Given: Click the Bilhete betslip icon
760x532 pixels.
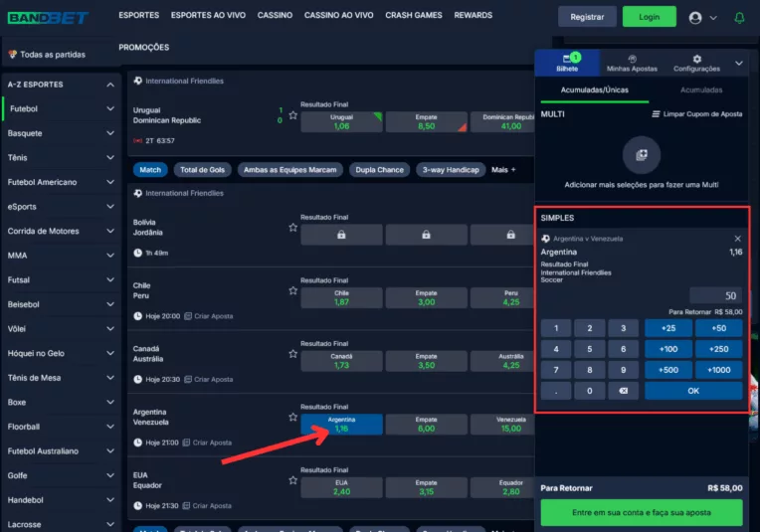Looking at the screenshot, I should [567, 63].
